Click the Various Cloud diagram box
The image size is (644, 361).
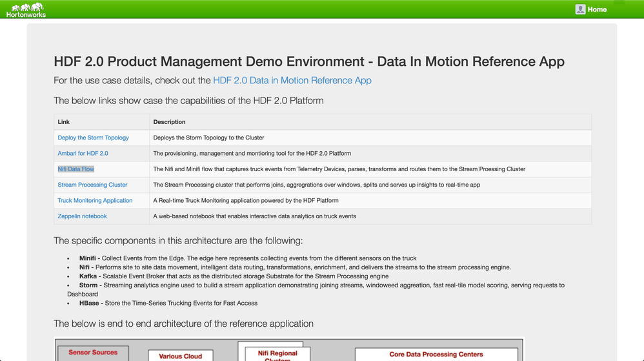180,355
